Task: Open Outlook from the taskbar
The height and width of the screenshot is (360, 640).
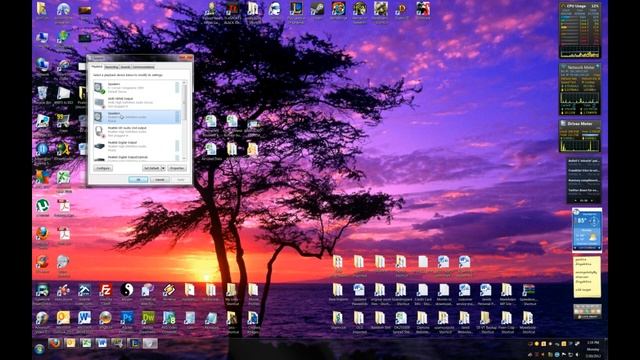Action: point(70,343)
